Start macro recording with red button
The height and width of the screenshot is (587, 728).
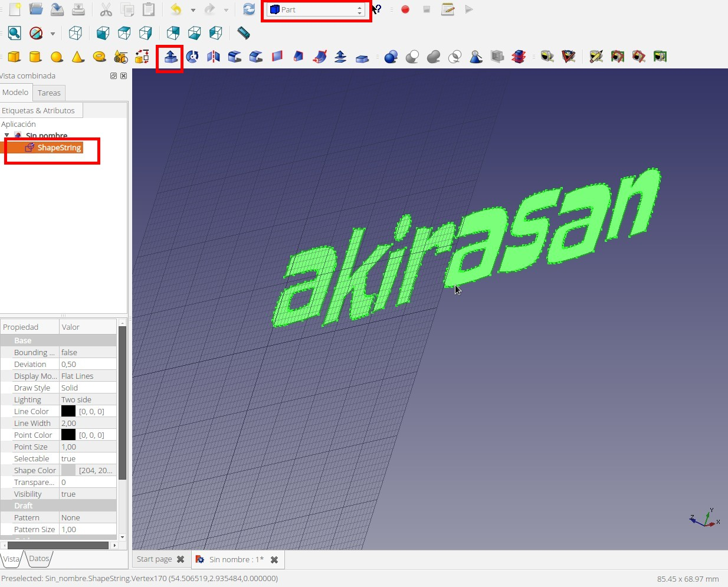(405, 9)
